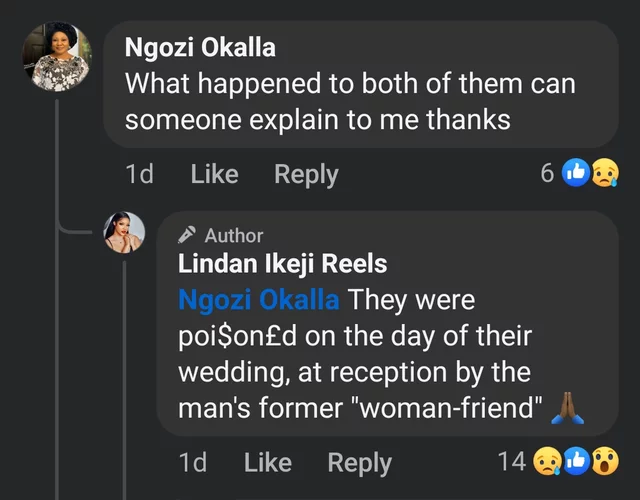Click the Ngozi Okalla commenter name
640x500 pixels.
[x=200, y=47]
